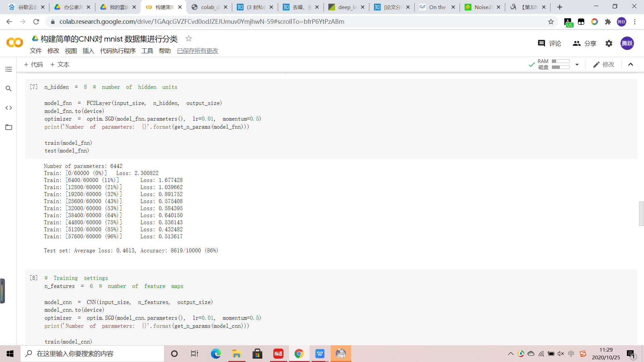Screen dimensions: 644x362
Task: Click the RAM usage bar indicator
Action: (x=560, y=61)
